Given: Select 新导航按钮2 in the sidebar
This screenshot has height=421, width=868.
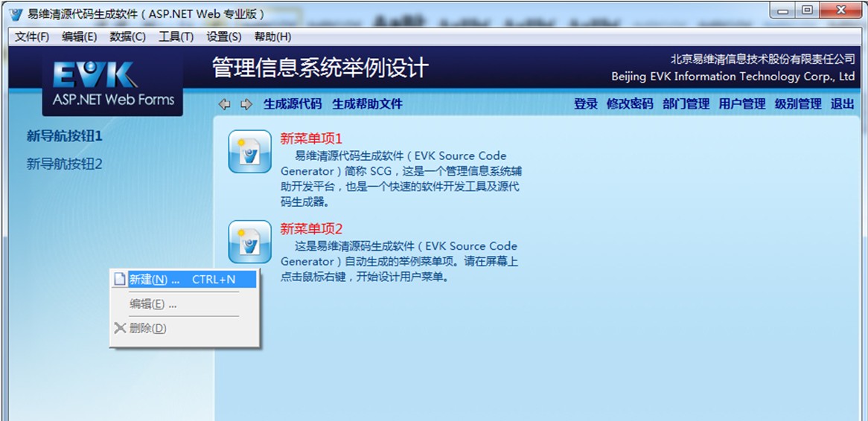Looking at the screenshot, I should tap(65, 164).
